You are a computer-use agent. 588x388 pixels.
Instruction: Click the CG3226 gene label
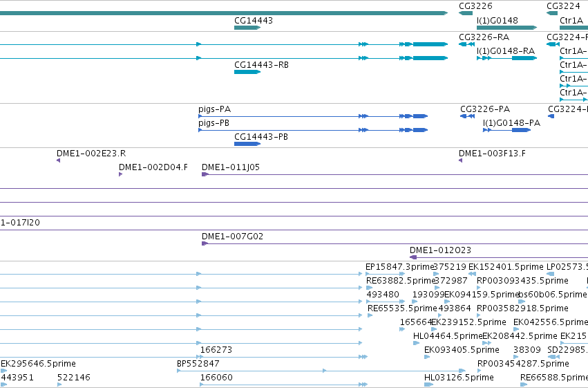tap(475, 6)
